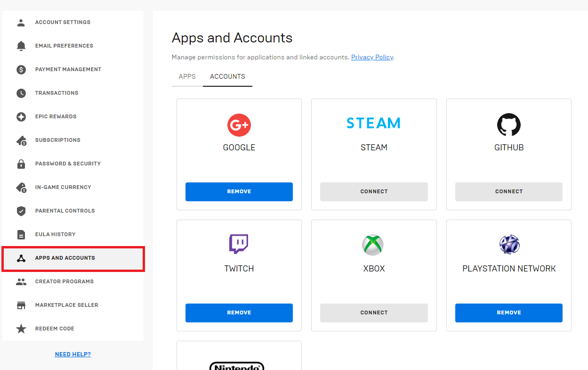The height and width of the screenshot is (370, 588).
Task: Click the Payment Management dollar icon
Action: pos(21,69)
